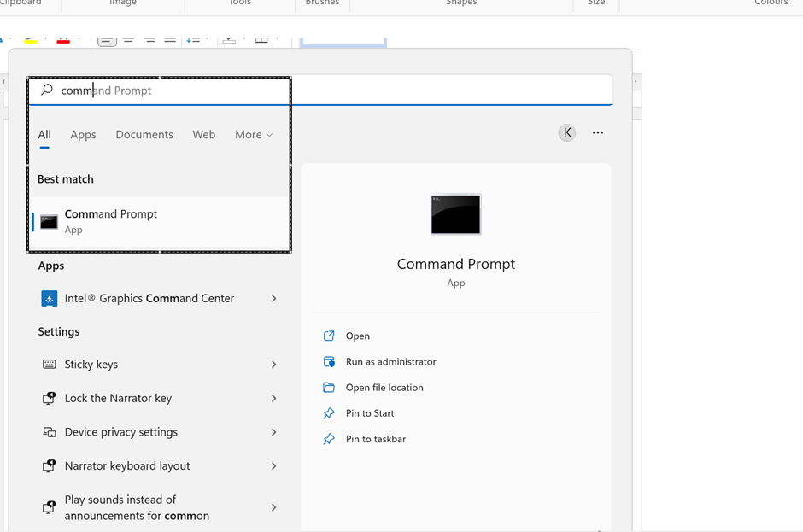Screen dimensions: 803x532
Task: Expand the Sticky keys result arrow
Action: (x=274, y=365)
